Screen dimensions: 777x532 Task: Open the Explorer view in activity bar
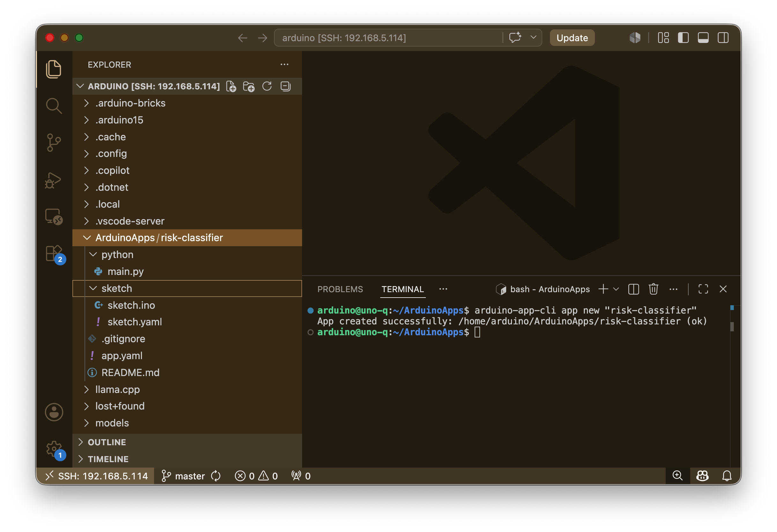54,69
